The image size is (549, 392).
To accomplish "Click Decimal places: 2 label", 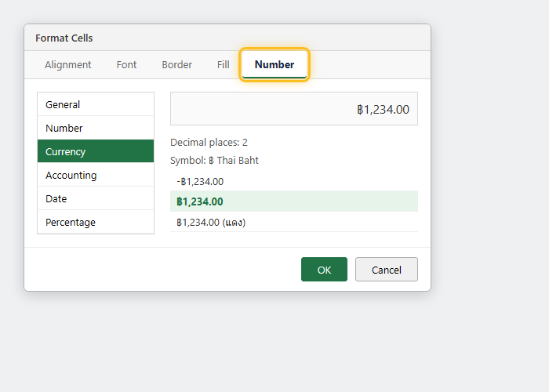I will [209, 143].
